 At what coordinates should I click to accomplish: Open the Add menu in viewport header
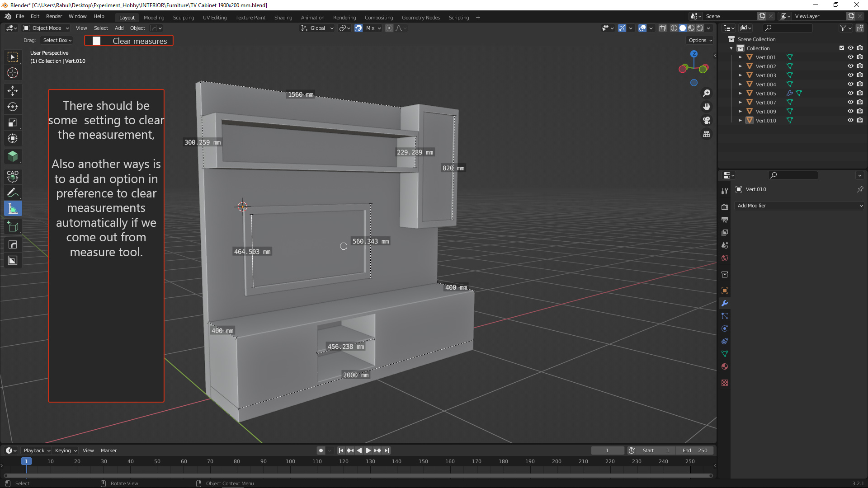pos(119,28)
